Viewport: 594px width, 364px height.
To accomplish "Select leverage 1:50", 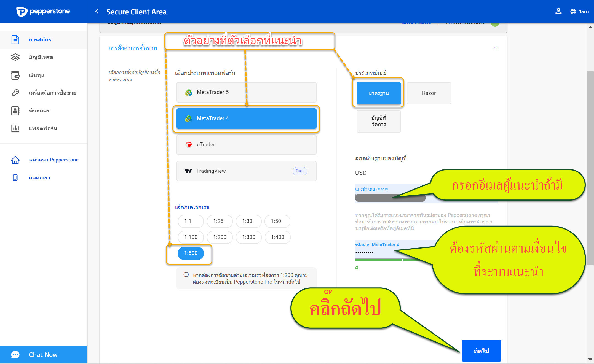I will point(277,221).
